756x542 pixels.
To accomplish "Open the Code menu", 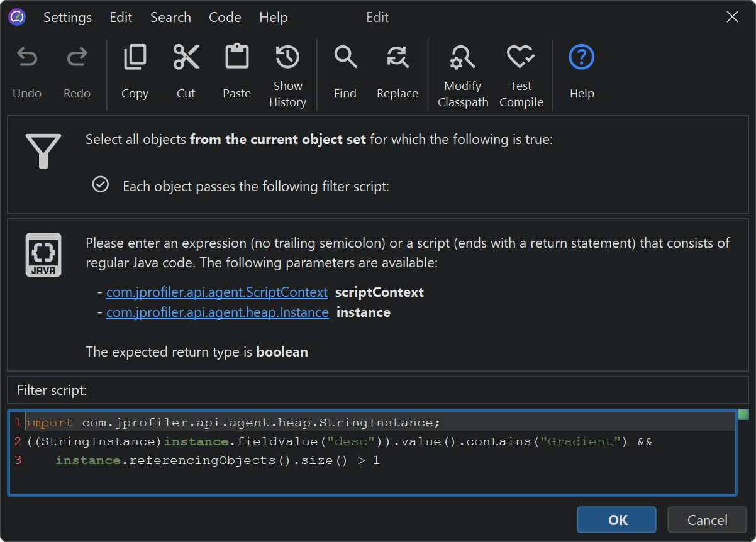I will coord(225,18).
